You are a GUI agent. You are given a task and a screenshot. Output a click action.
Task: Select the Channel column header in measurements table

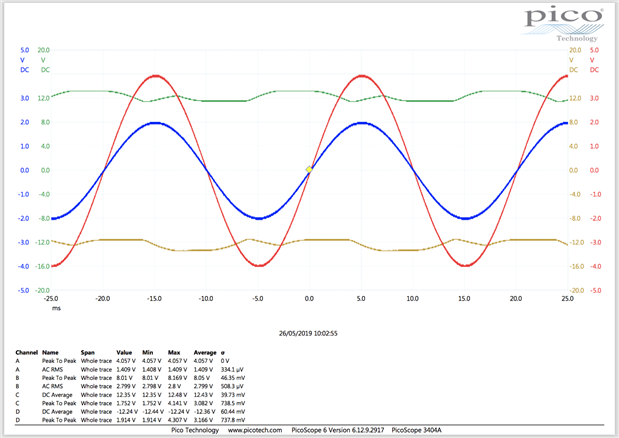(x=25, y=353)
